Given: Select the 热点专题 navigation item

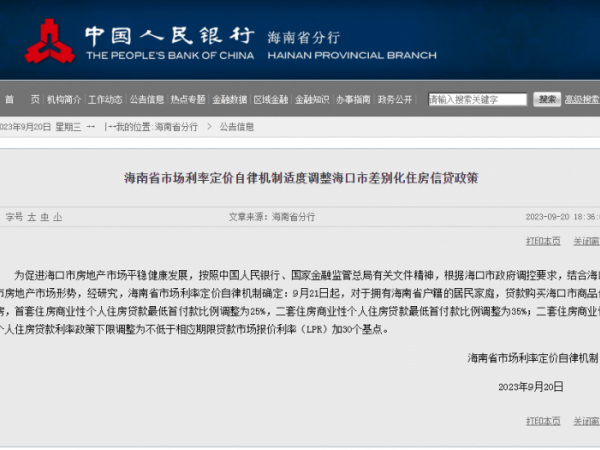Looking at the screenshot, I should pos(188,100).
